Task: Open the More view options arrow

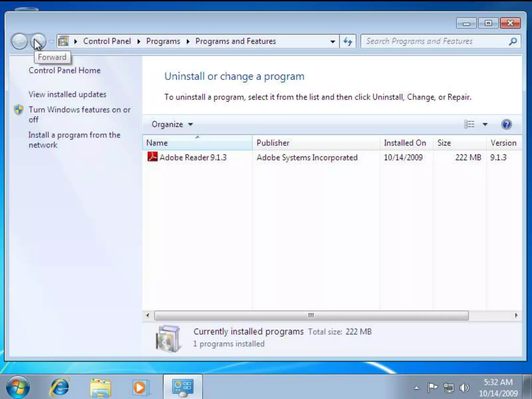Action: click(485, 124)
